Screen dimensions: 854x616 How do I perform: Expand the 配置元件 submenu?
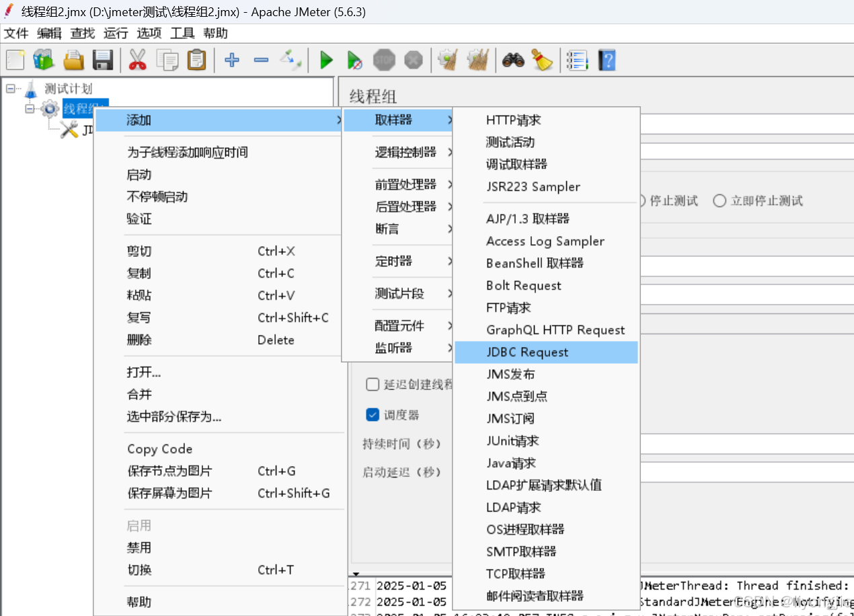[x=398, y=325]
